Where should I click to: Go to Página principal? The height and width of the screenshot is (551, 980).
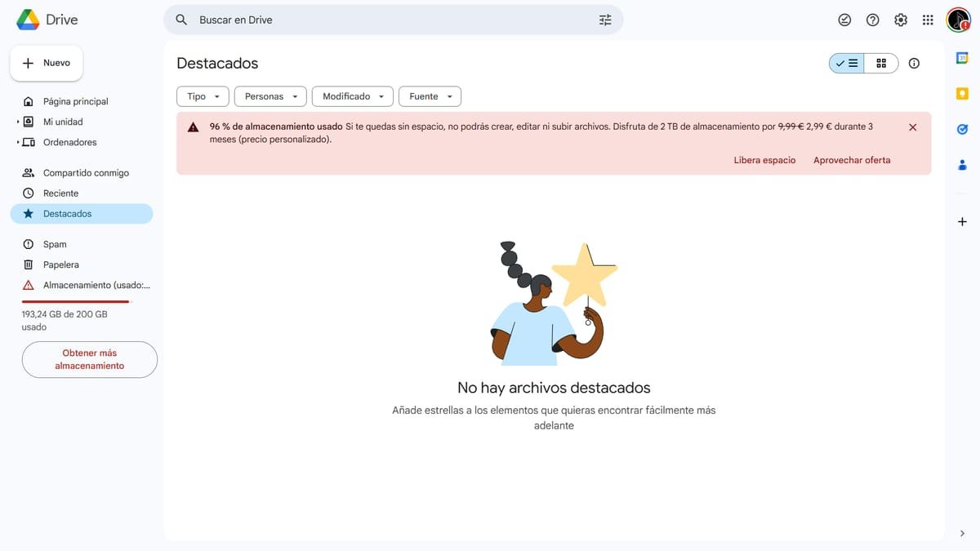[82, 101]
